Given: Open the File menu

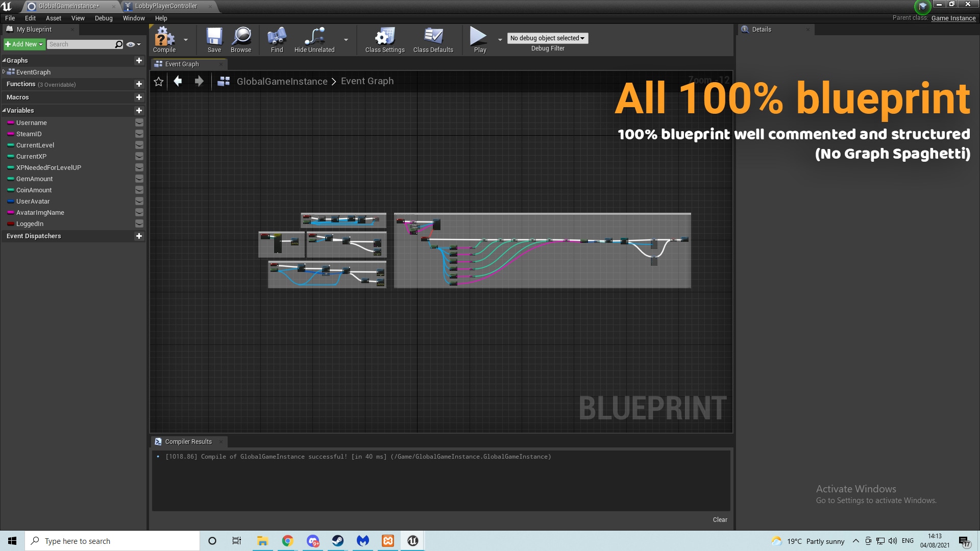Looking at the screenshot, I should click(10, 18).
